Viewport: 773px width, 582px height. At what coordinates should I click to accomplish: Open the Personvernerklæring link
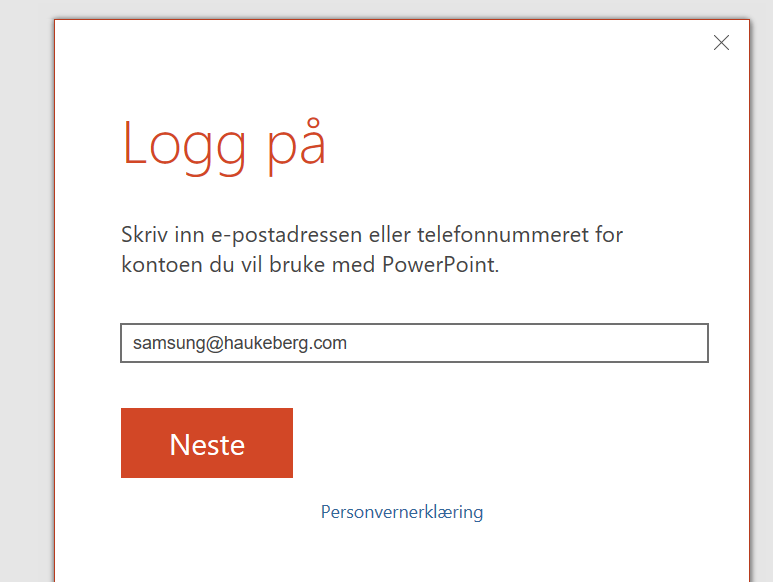[401, 512]
